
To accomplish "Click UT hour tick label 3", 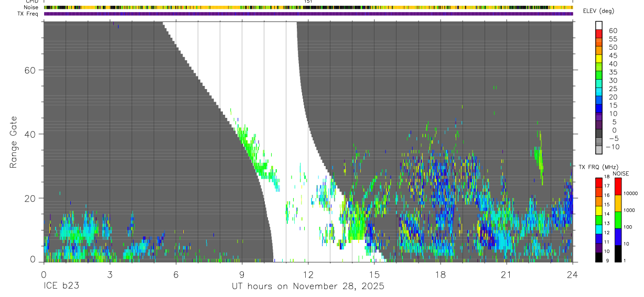I will 110,274.
